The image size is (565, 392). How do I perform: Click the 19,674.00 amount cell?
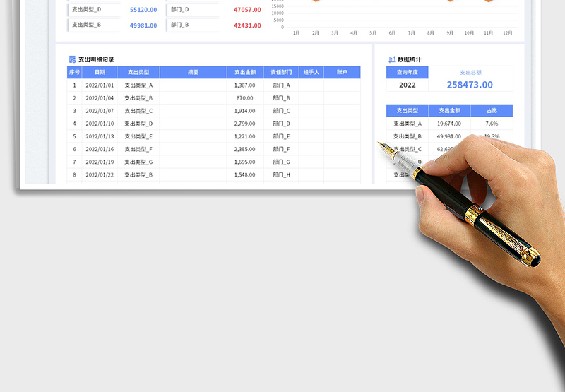pyautogui.click(x=449, y=124)
